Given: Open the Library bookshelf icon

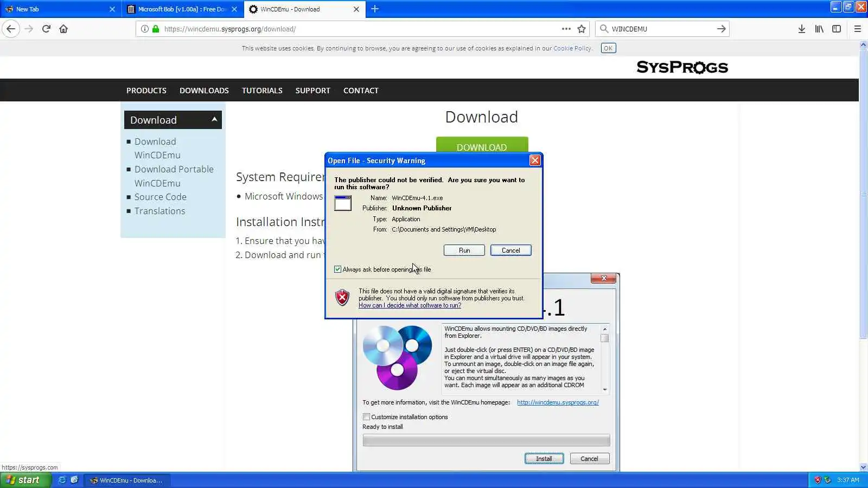Looking at the screenshot, I should coord(819,29).
